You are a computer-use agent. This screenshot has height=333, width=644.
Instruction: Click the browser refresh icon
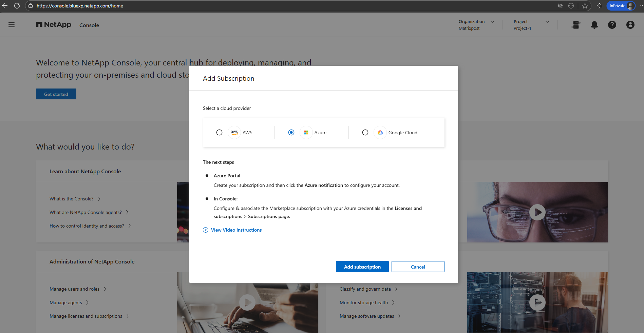(17, 6)
